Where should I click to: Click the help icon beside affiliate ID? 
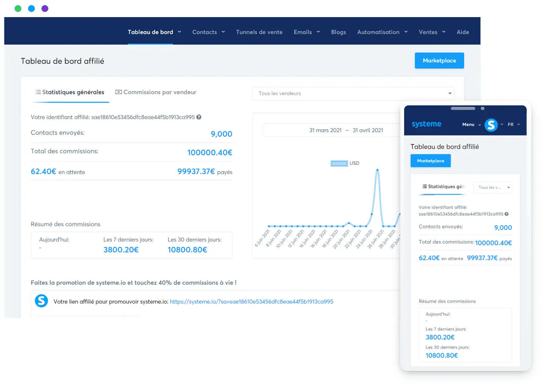(199, 117)
